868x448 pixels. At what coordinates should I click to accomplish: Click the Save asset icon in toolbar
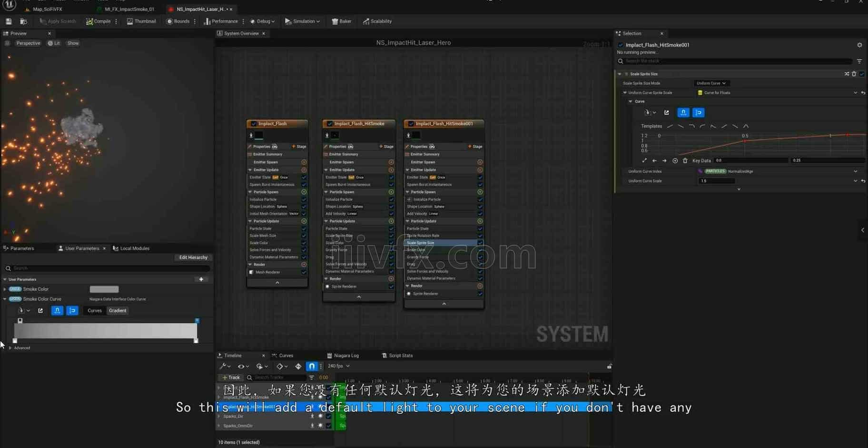(x=9, y=21)
